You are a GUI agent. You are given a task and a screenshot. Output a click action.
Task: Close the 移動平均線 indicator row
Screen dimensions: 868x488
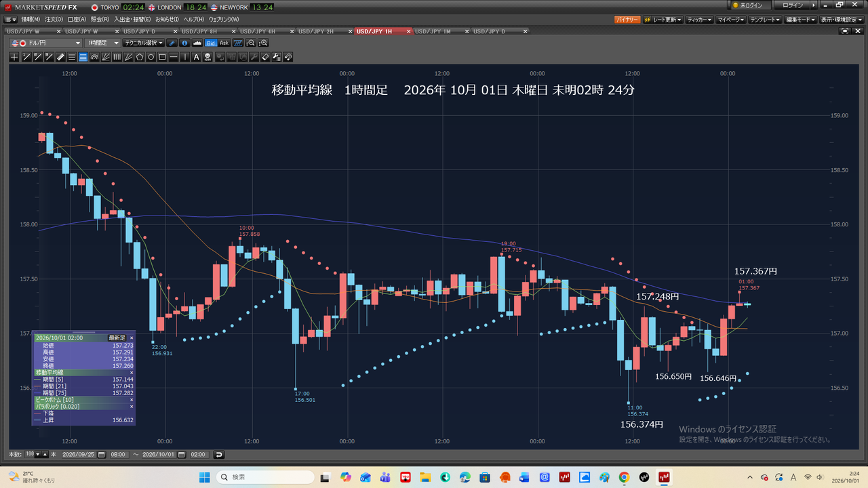tap(132, 373)
